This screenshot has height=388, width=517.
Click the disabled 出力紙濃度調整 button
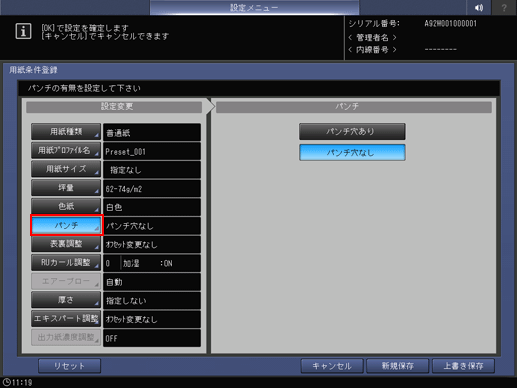pyautogui.click(x=66, y=337)
